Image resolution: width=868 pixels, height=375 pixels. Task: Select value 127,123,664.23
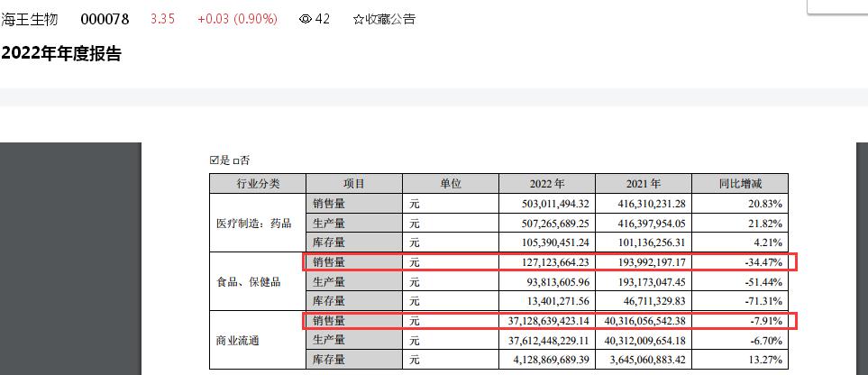556,262
